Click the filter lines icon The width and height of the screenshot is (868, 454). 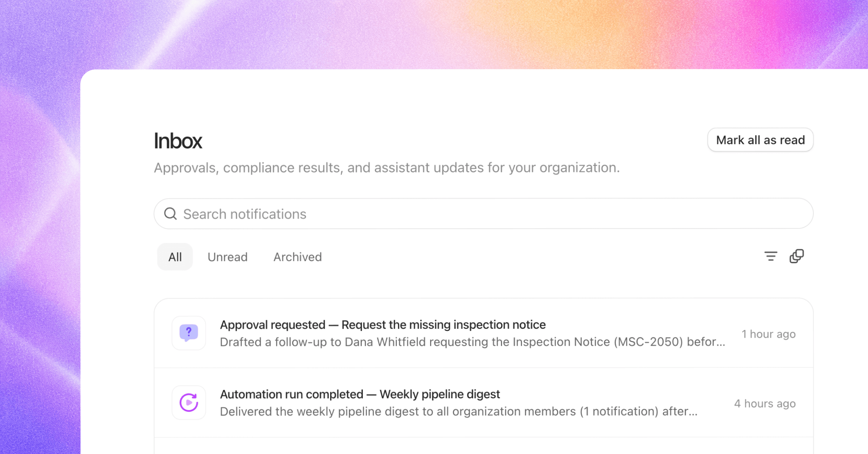coord(771,256)
